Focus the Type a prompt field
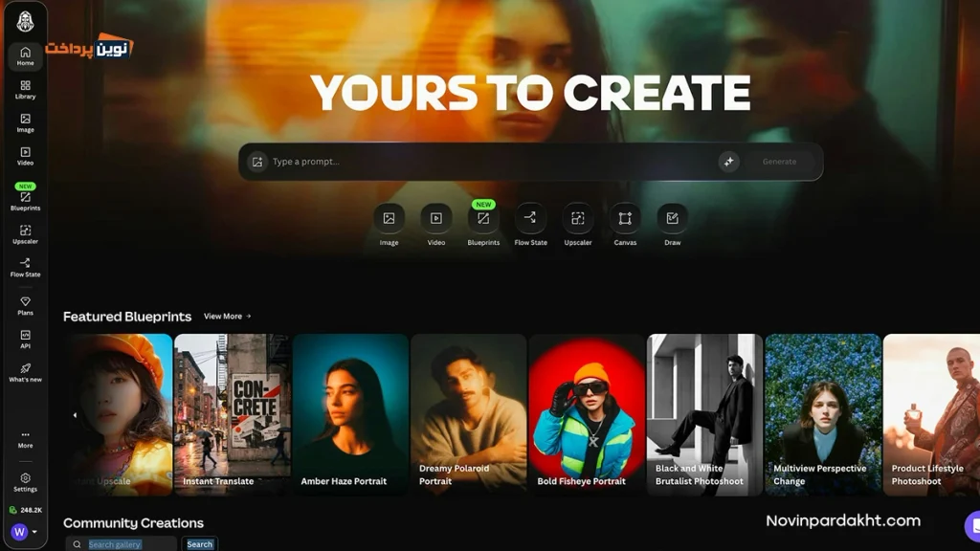The height and width of the screenshot is (551, 980). 492,162
